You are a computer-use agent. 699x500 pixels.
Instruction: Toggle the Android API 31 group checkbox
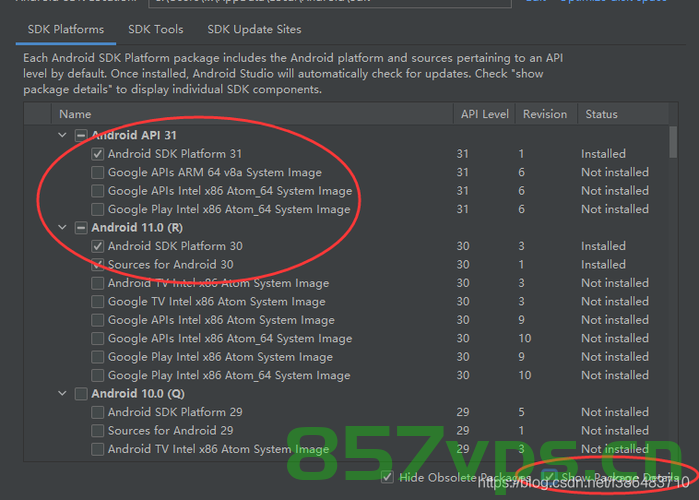pos(81,135)
